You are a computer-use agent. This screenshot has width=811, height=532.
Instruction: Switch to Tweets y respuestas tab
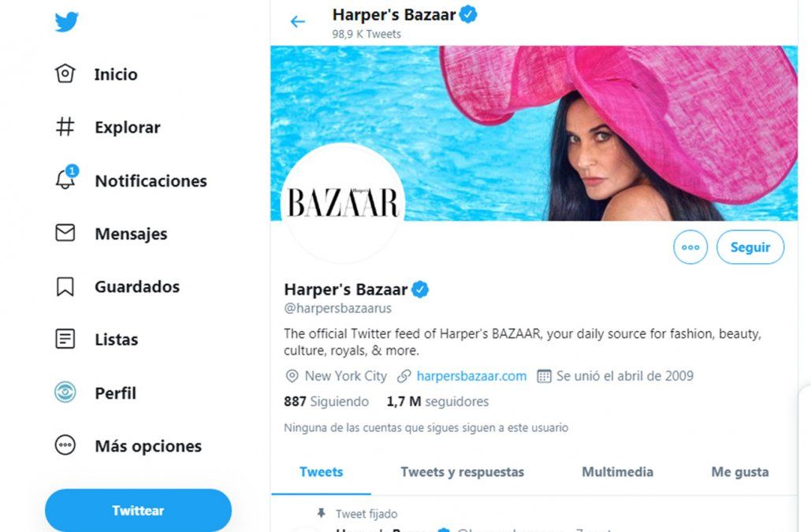[x=463, y=472]
